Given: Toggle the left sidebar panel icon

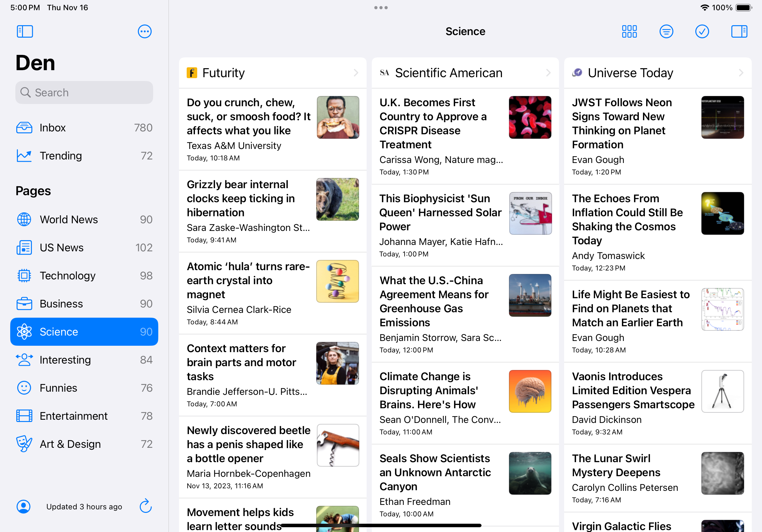Looking at the screenshot, I should (25, 32).
